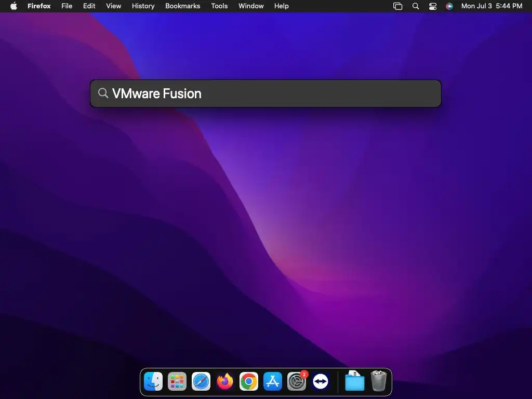
Task: Open the Edit menu
Action: click(89, 6)
